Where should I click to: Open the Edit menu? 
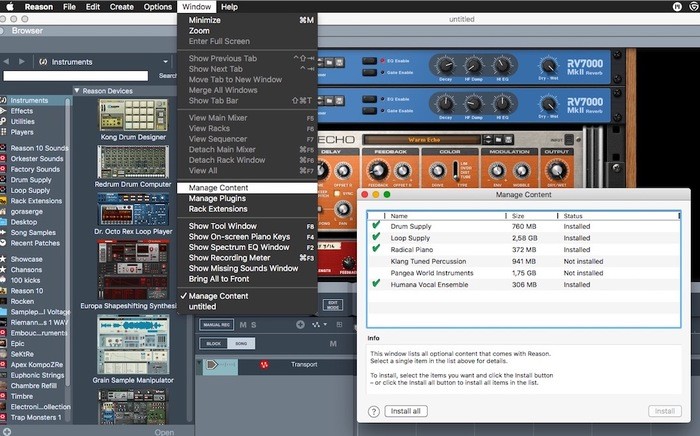click(93, 7)
